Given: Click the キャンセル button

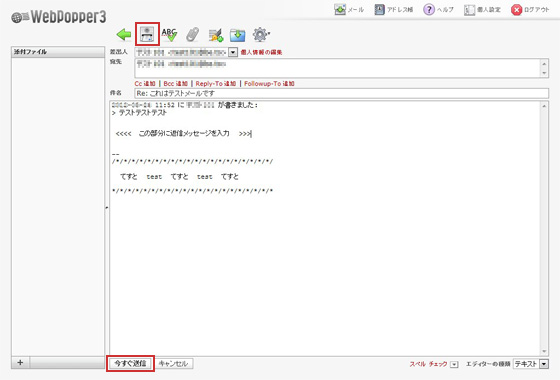Looking at the screenshot, I should tap(174, 364).
